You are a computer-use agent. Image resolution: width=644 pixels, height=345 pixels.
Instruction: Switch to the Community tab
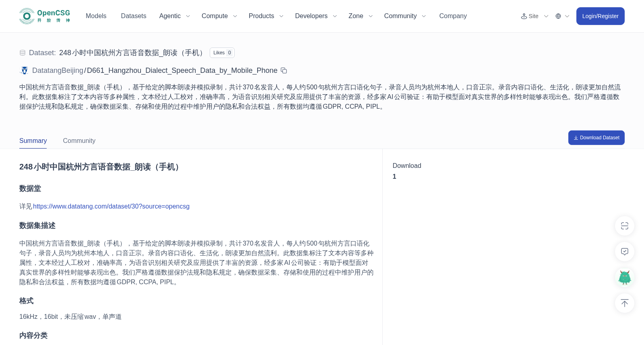79,141
